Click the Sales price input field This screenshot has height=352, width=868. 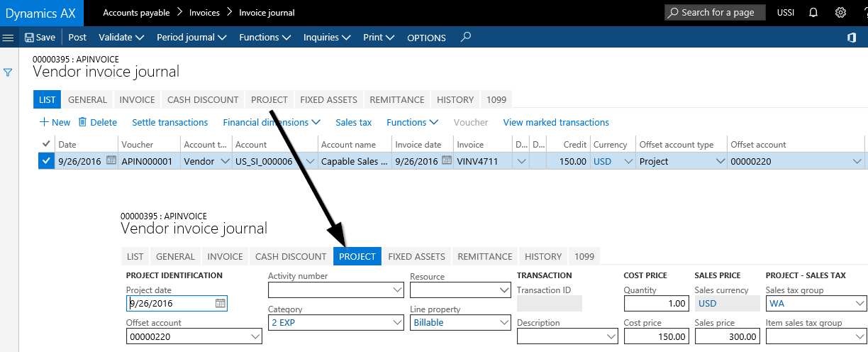(727, 336)
